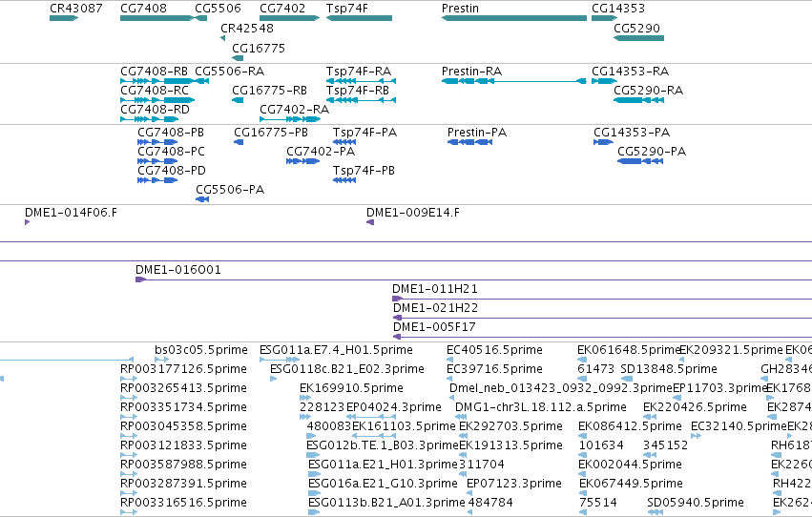Select EST EC39716.5prime

(x=450, y=379)
